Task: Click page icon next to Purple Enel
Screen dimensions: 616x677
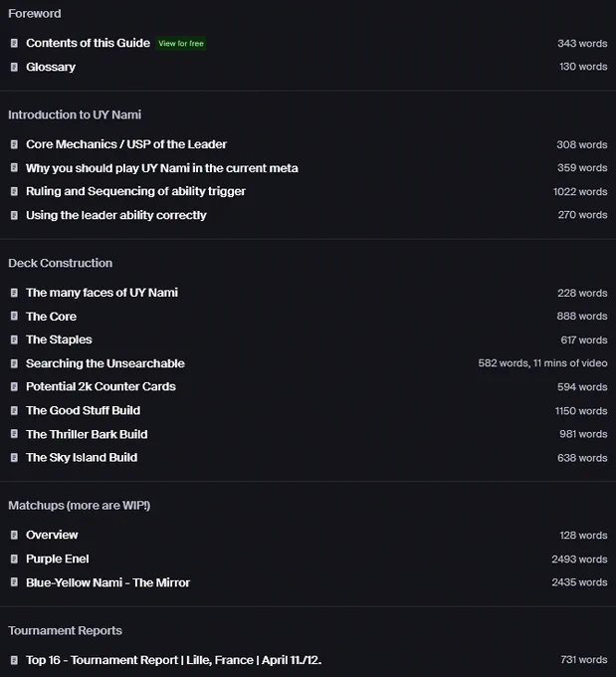Action: pos(14,559)
